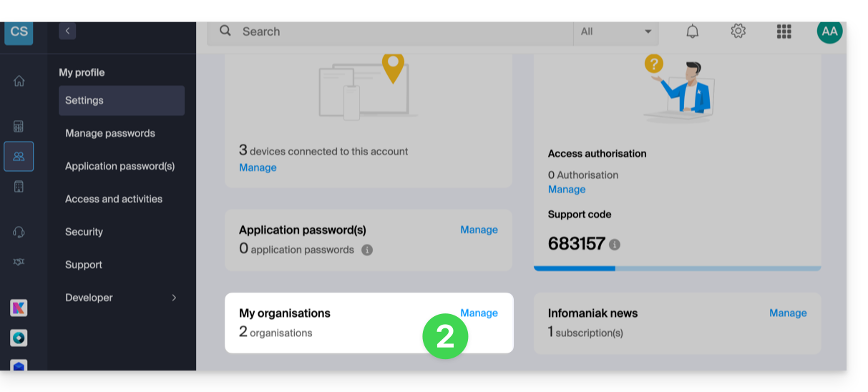This screenshot has width=868, height=392.
Task: Expand the Developer submenu
Action: tap(121, 298)
